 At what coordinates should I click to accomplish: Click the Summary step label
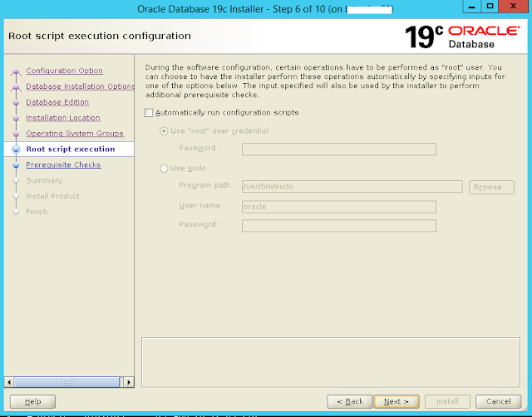coord(44,180)
